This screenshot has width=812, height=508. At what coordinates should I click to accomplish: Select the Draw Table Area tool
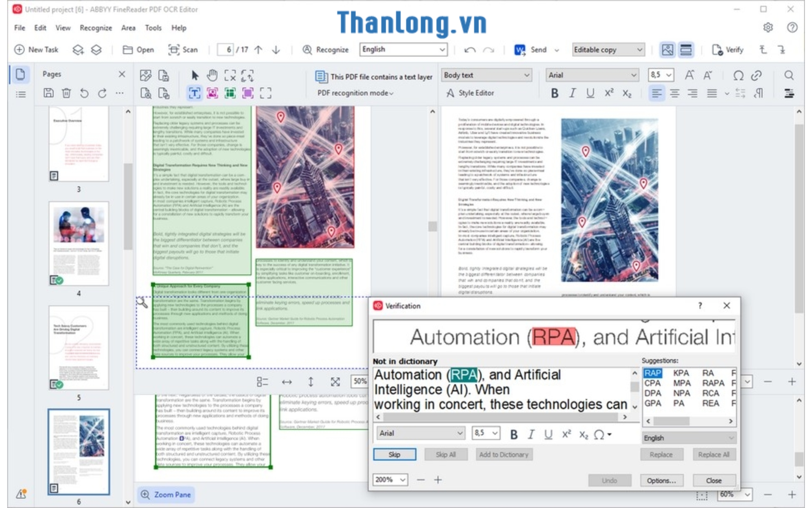click(230, 93)
